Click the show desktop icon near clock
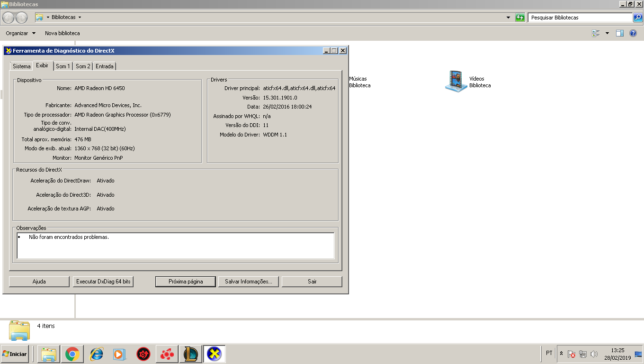The width and height of the screenshot is (644, 364). point(638,354)
